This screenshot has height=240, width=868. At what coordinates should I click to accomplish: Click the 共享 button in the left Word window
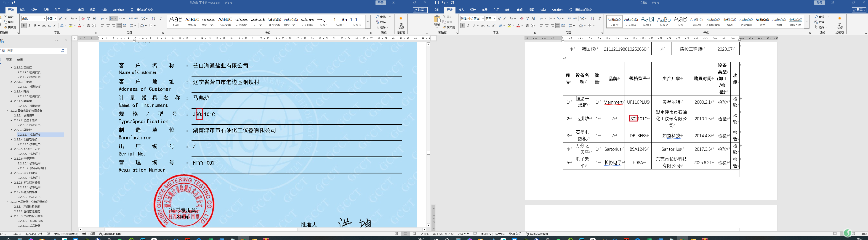point(421,10)
